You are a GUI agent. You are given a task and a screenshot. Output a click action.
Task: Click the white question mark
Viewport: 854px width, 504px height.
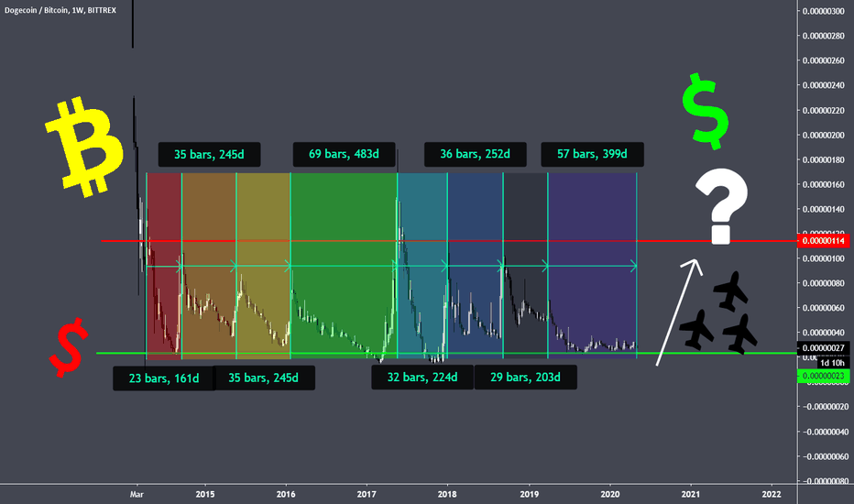pyautogui.click(x=721, y=206)
